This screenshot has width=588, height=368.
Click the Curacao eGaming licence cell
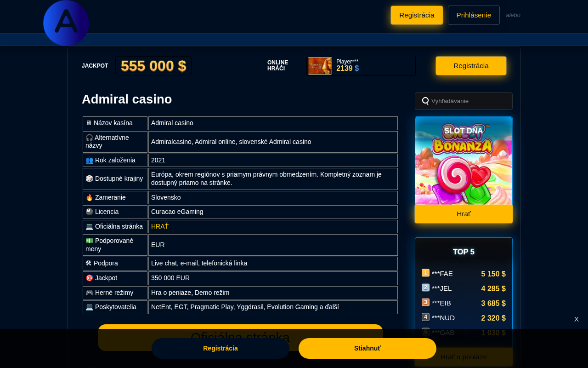pyautogui.click(x=273, y=212)
